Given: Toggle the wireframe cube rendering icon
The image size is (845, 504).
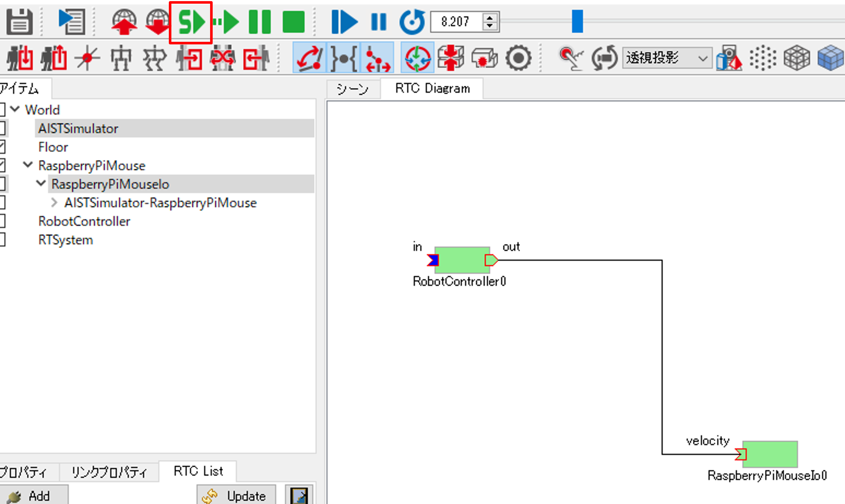Looking at the screenshot, I should [796, 58].
